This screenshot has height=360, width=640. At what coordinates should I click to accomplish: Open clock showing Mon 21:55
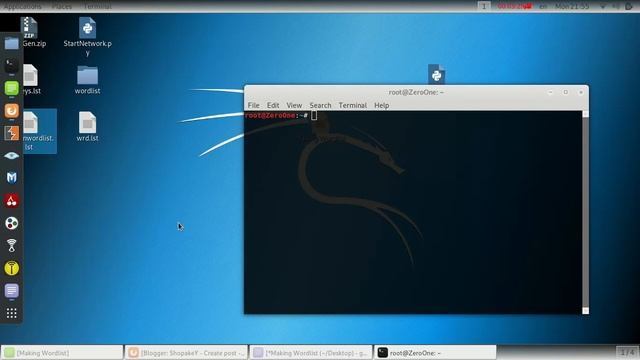coord(572,6)
